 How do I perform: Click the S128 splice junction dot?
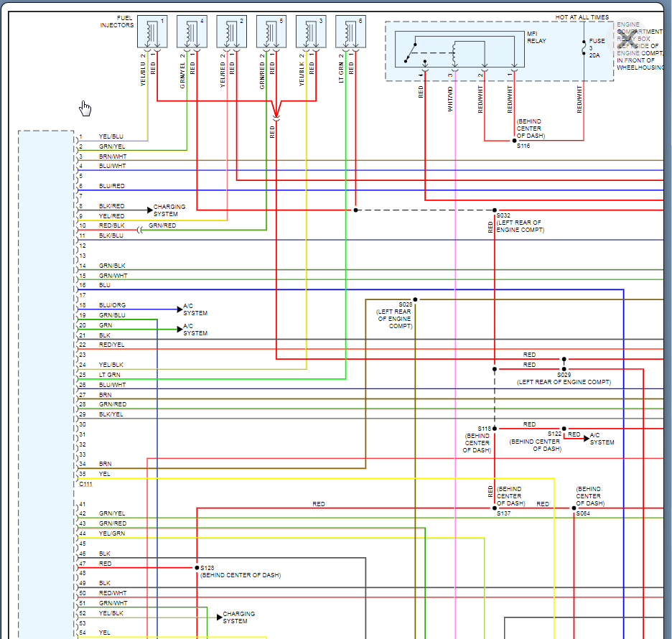point(197,567)
